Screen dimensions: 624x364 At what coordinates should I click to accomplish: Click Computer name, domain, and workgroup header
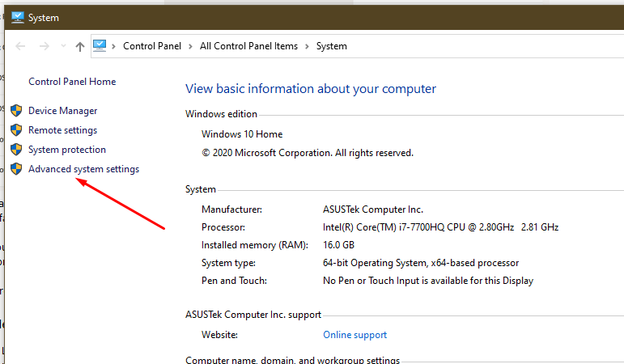click(292, 360)
